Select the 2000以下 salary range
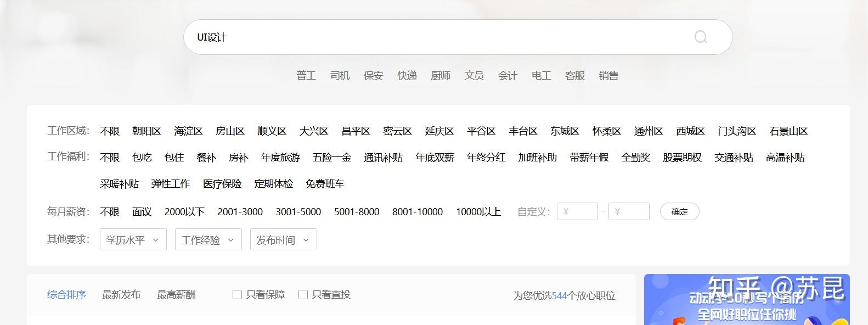Image resolution: width=868 pixels, height=325 pixels. 184,212
